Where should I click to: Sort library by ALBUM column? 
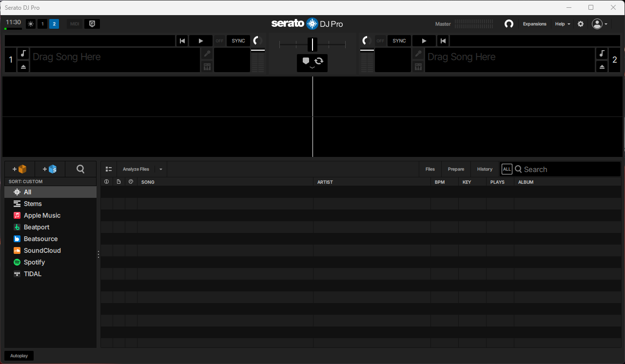568,182
